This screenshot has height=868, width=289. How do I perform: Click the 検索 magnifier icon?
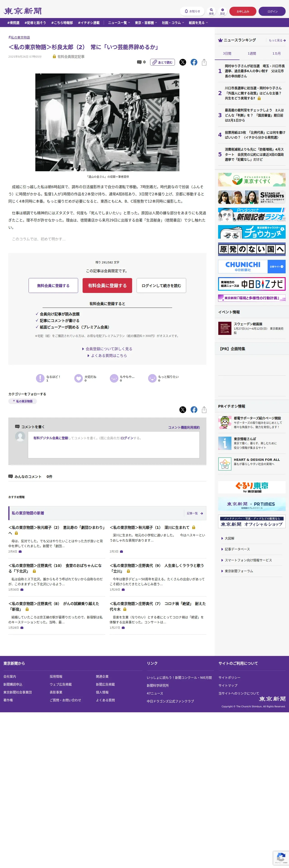click(x=211, y=11)
